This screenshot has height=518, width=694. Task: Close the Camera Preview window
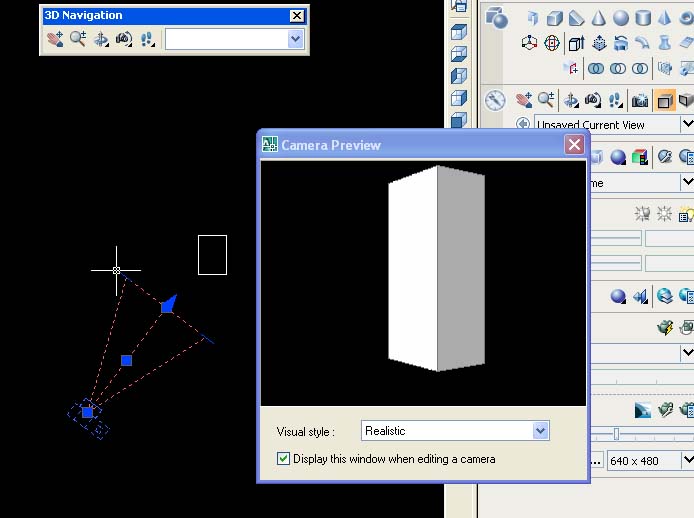(574, 145)
